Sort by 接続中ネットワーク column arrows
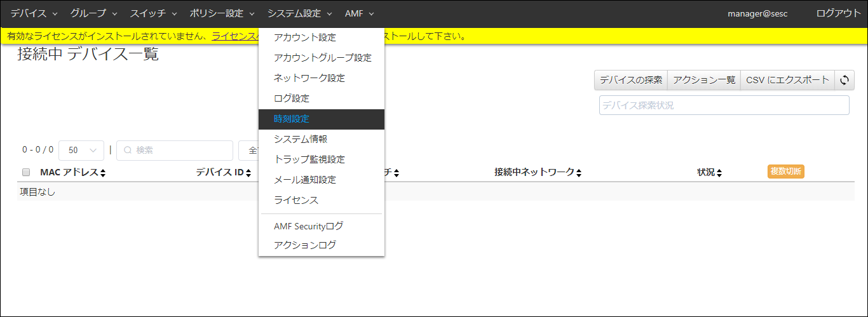 pos(579,173)
